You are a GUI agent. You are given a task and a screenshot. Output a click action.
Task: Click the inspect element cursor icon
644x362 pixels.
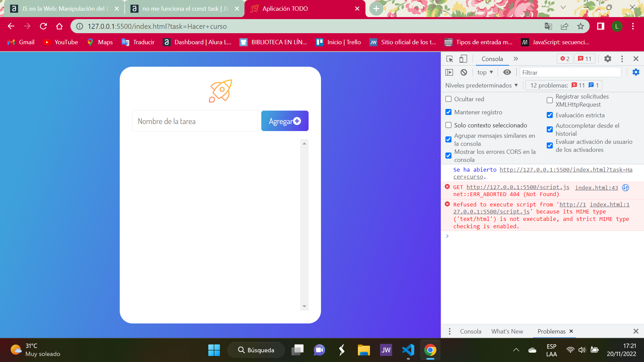click(x=449, y=59)
